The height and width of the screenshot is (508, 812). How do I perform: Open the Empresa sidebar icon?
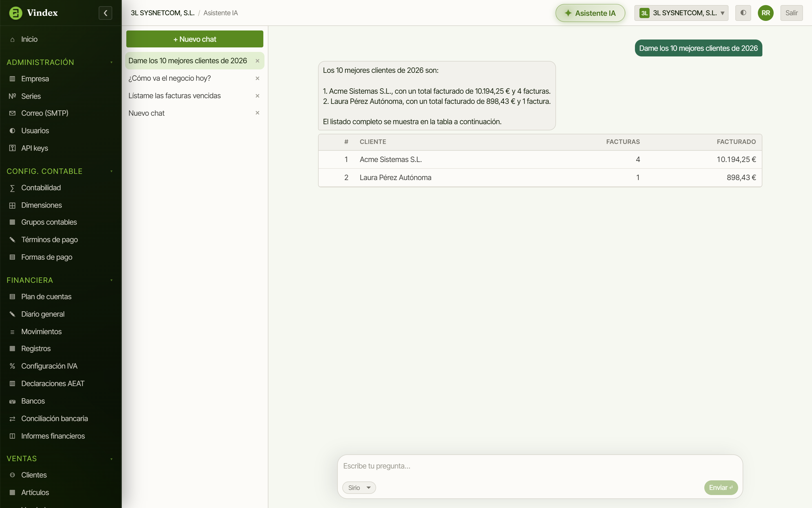pyautogui.click(x=12, y=79)
